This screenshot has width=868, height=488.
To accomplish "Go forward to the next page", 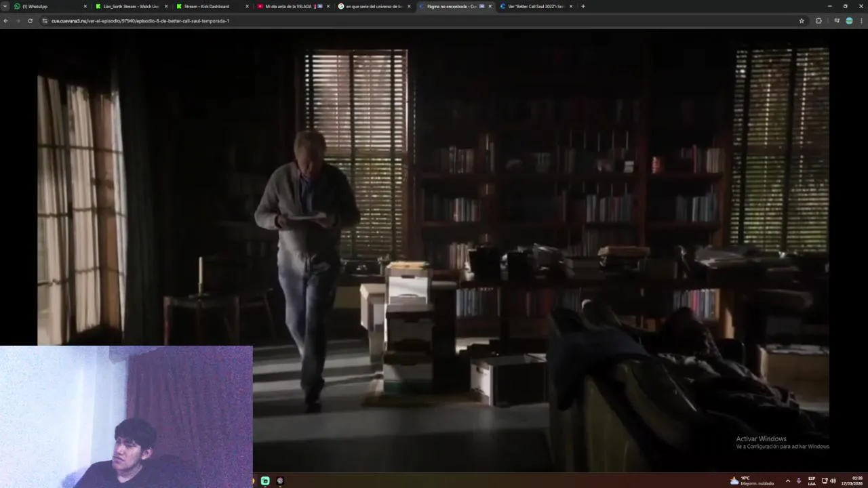I will coord(18,20).
